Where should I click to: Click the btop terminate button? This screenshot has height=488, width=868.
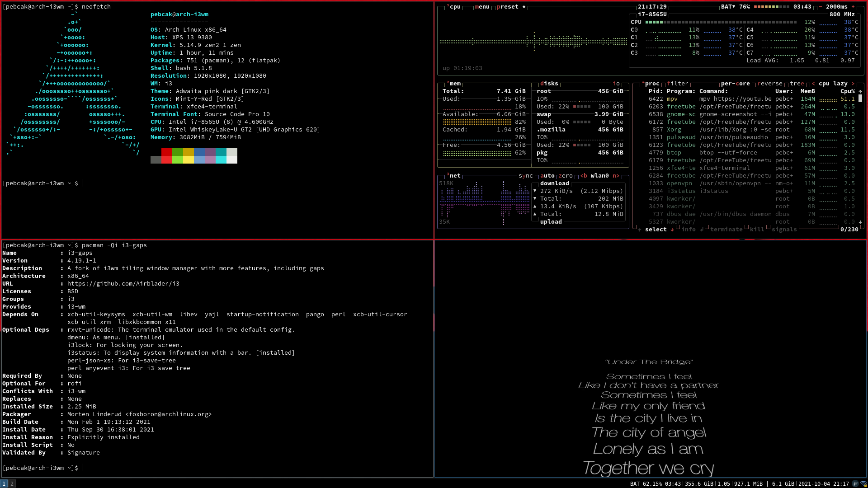(726, 230)
